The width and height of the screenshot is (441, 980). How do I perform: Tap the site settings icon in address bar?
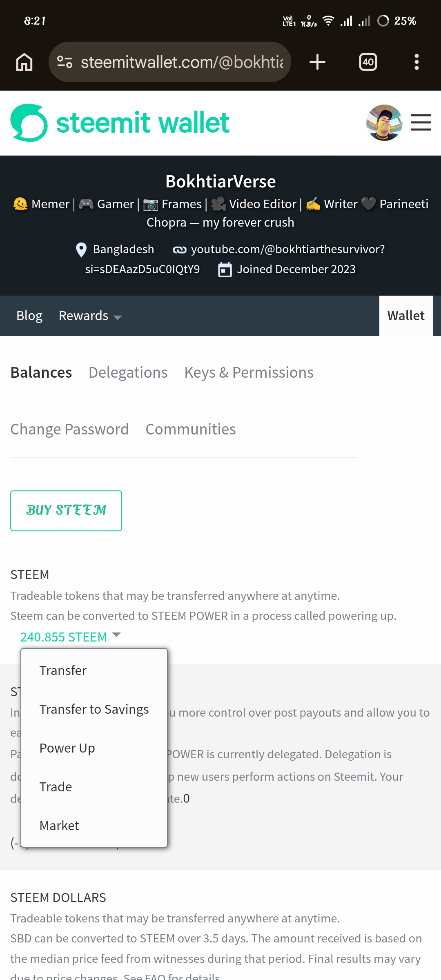(x=65, y=62)
